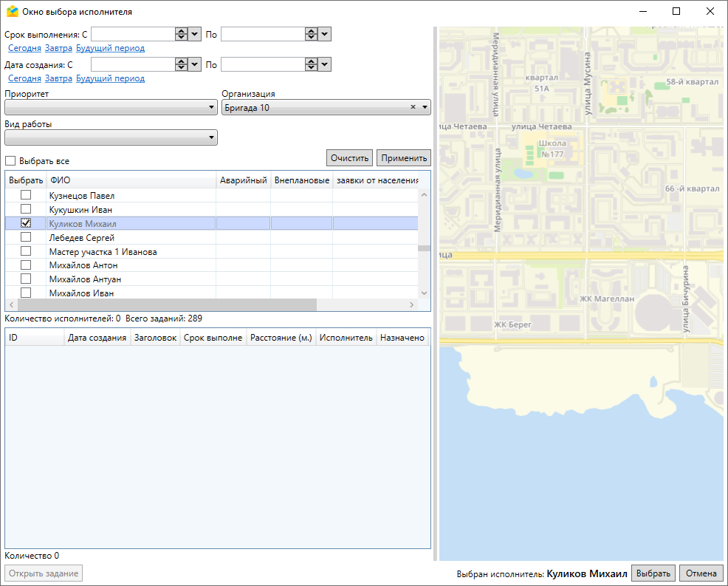Open calendar dropdown for Срок выполнения end date
This screenshot has height=586, width=728.
pyautogui.click(x=325, y=34)
